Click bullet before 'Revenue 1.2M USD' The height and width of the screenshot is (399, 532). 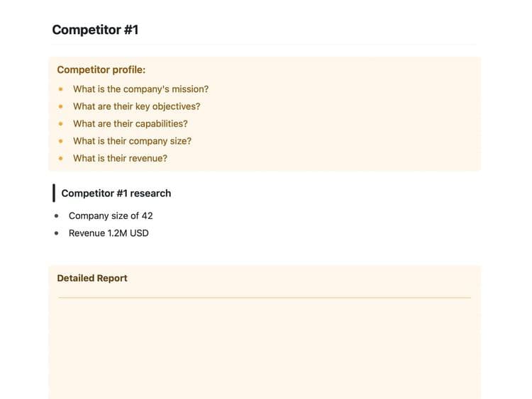[56, 233]
